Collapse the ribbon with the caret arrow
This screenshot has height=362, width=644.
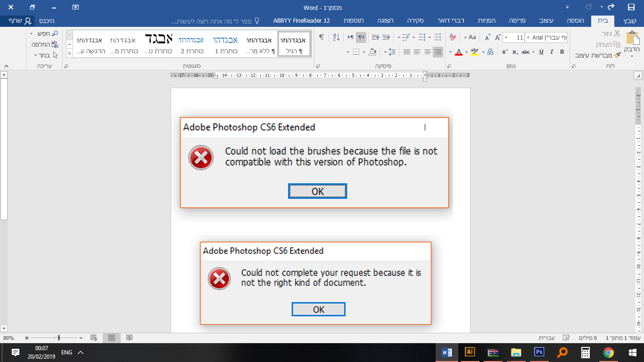pos(6,66)
